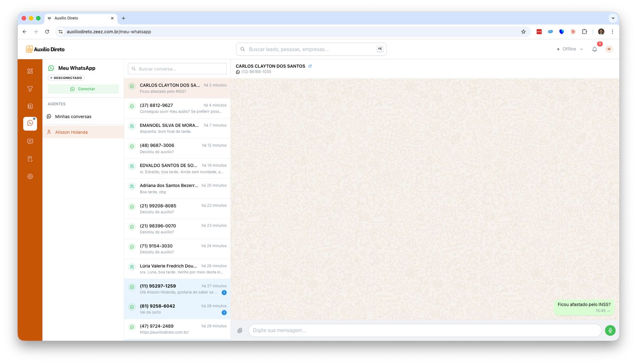Open the Chrome three-dot menu

(612, 32)
